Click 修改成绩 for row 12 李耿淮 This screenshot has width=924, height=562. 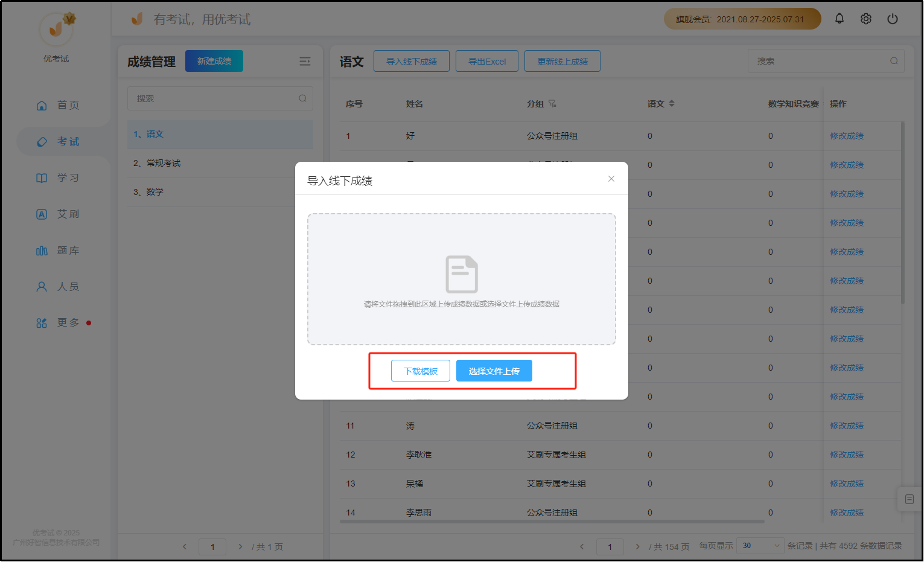[847, 455]
